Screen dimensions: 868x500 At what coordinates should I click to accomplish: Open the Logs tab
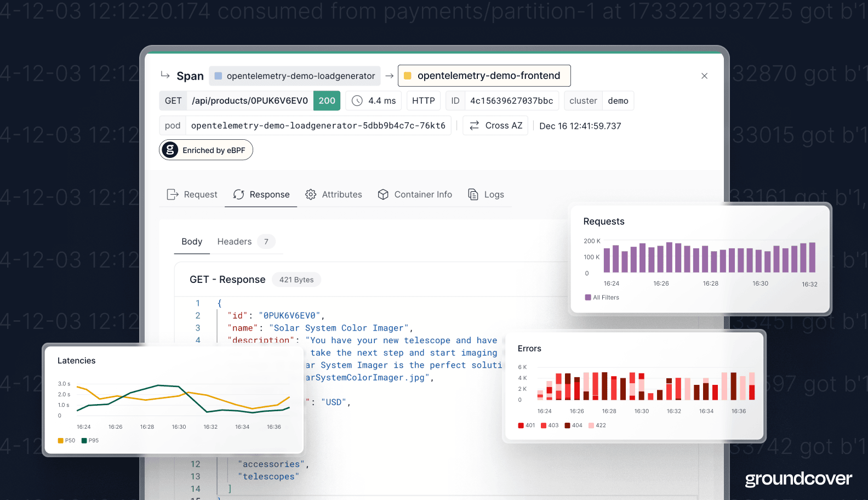point(486,195)
